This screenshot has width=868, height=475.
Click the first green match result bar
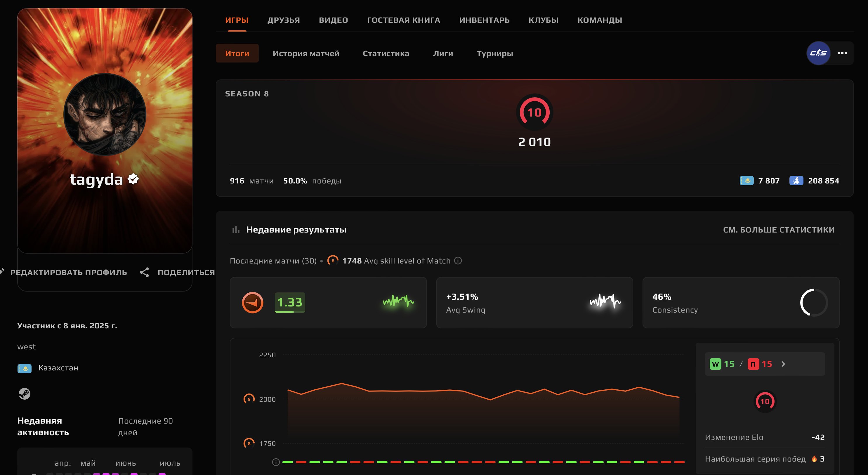point(287,462)
